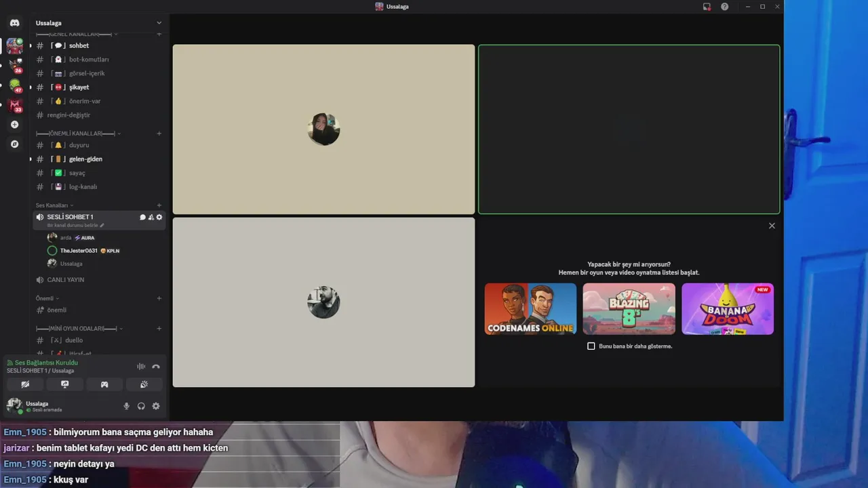Add a channel to the Önemli category with plus
This screenshot has width=868, height=488.
[159, 298]
